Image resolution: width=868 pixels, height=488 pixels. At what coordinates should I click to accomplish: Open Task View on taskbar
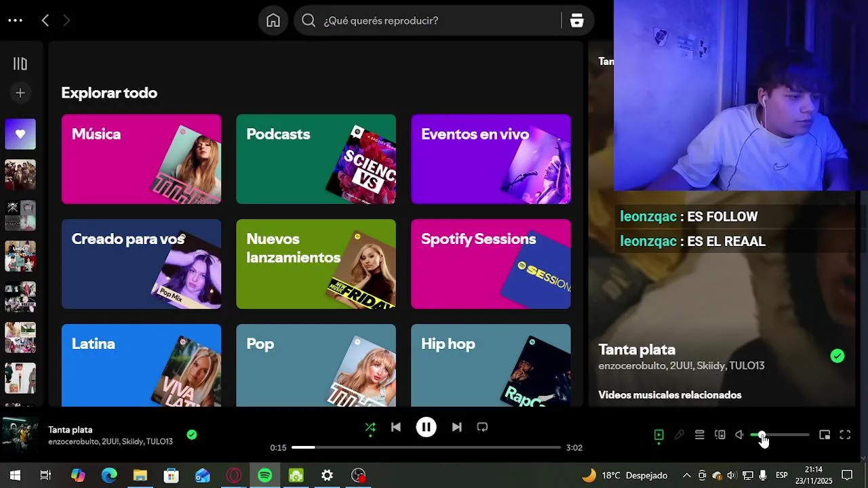click(x=45, y=476)
